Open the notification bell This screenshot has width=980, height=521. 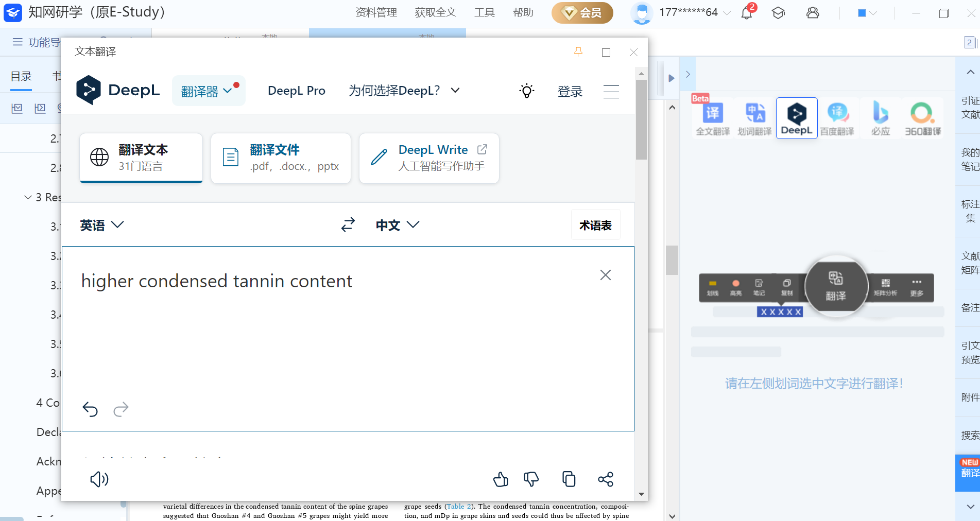[x=747, y=12]
